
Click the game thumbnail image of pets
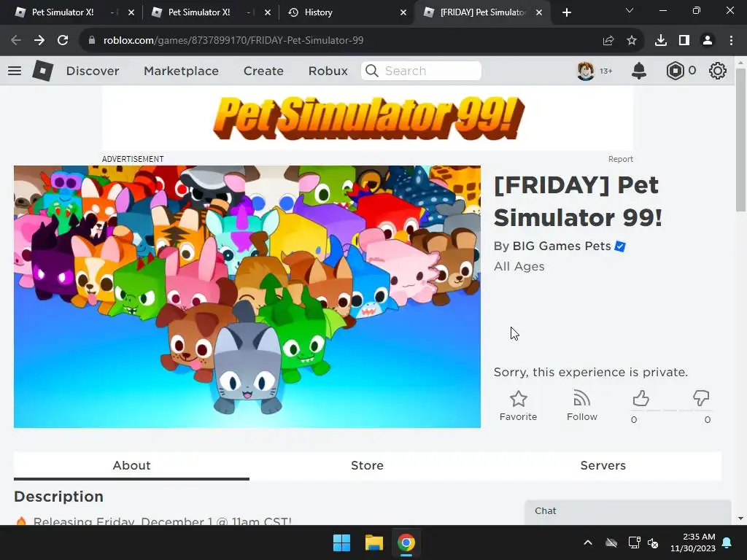coord(247,297)
